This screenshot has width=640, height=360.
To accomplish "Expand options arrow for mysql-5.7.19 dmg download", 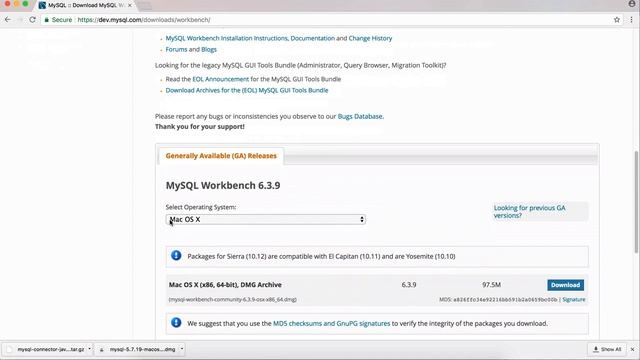I will point(182,349).
